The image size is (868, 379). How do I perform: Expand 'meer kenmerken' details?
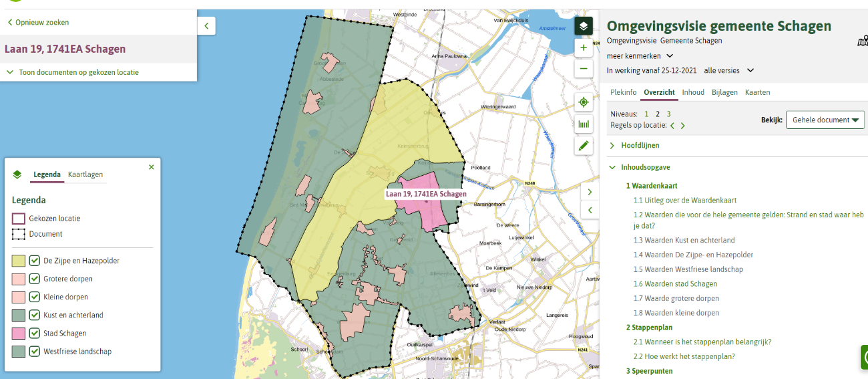[x=640, y=56]
